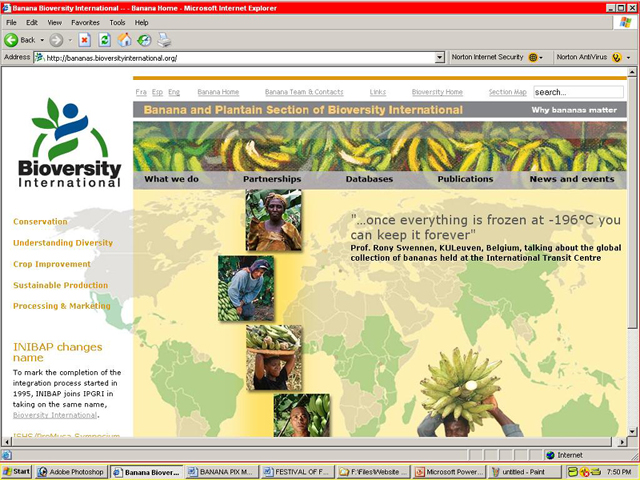Open the File menu
640x480 pixels.
(11, 22)
